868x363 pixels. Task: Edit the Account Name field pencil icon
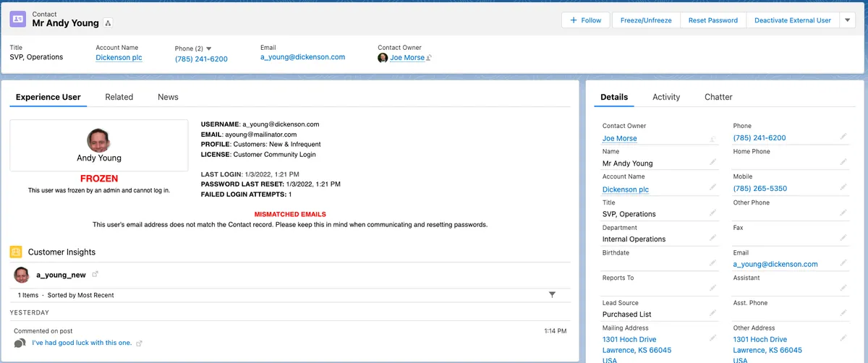point(712,187)
